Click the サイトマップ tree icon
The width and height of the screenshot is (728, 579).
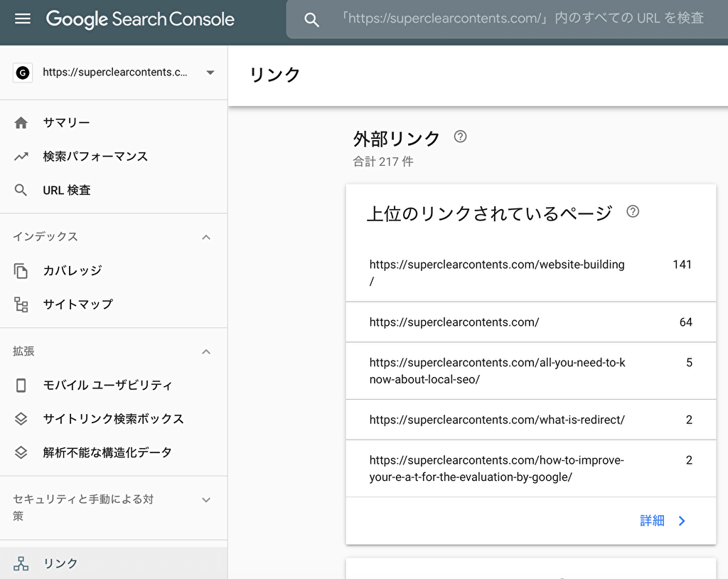tap(21, 304)
